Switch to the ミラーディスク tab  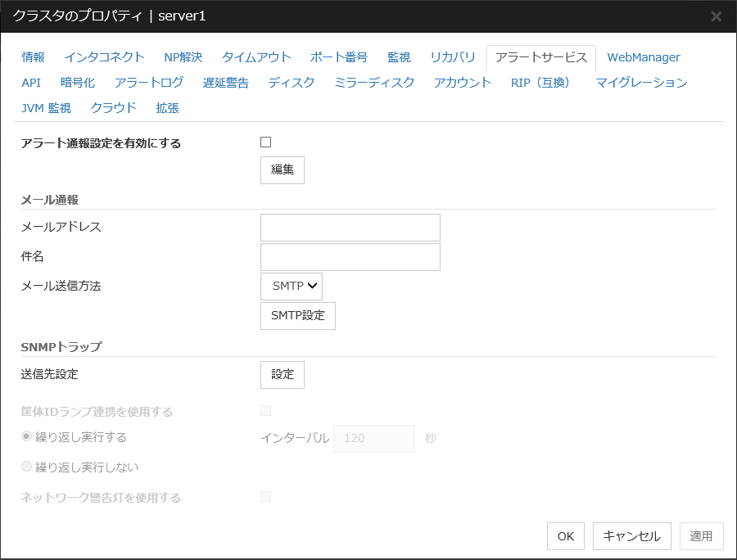[x=374, y=83]
